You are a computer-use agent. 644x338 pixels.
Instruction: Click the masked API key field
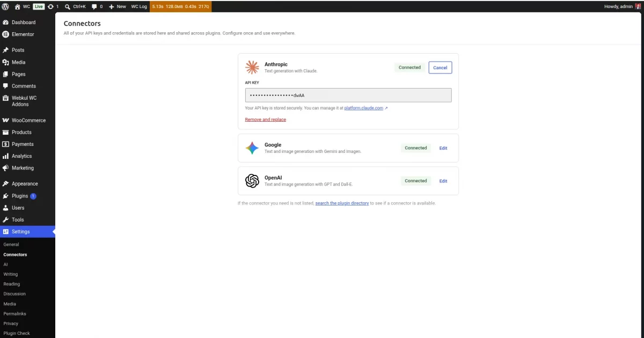click(348, 95)
